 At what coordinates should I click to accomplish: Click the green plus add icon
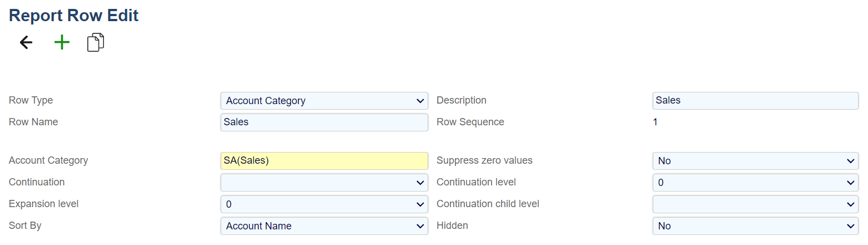(x=62, y=43)
